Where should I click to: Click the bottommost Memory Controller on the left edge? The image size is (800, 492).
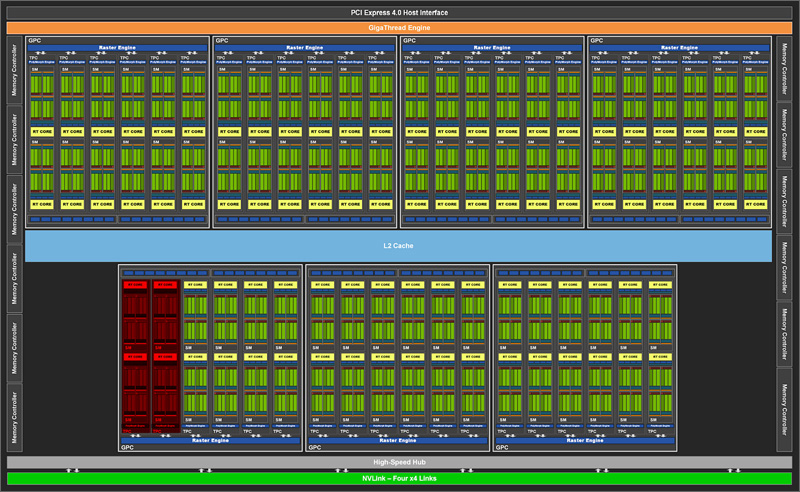pos(14,417)
